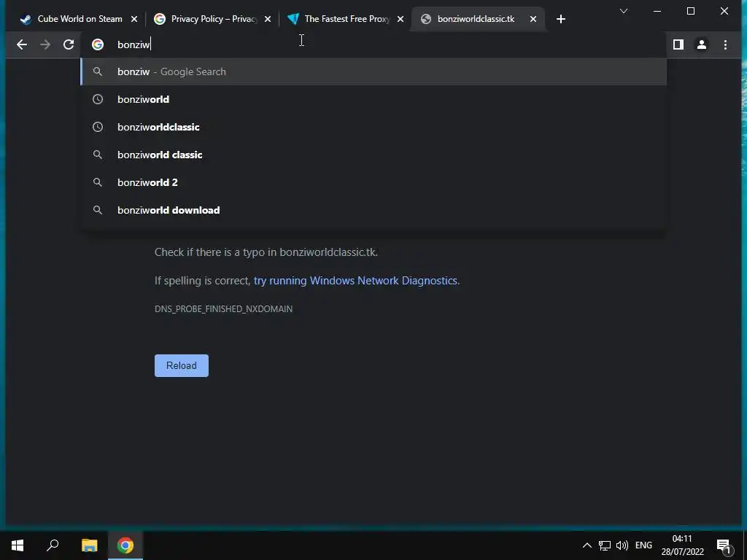Switch to Privacy Policy tab
This screenshot has height=560, width=747.
coord(214,19)
